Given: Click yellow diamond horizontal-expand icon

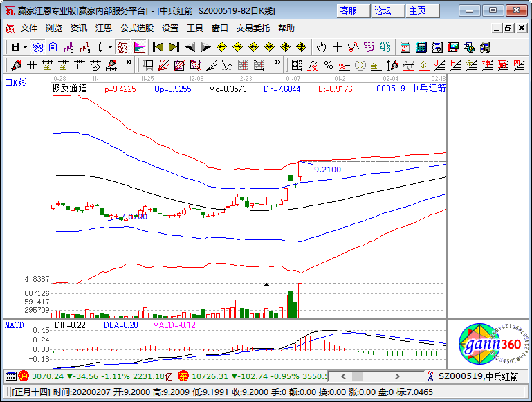Looking at the screenshot, I should 253,47.
